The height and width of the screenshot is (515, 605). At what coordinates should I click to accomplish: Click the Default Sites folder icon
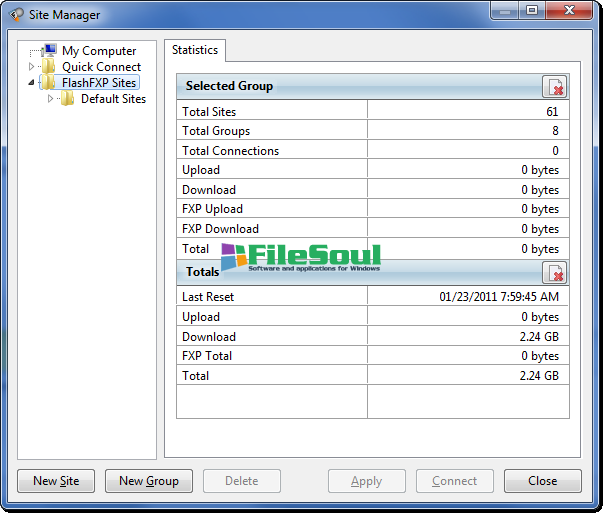[68, 99]
